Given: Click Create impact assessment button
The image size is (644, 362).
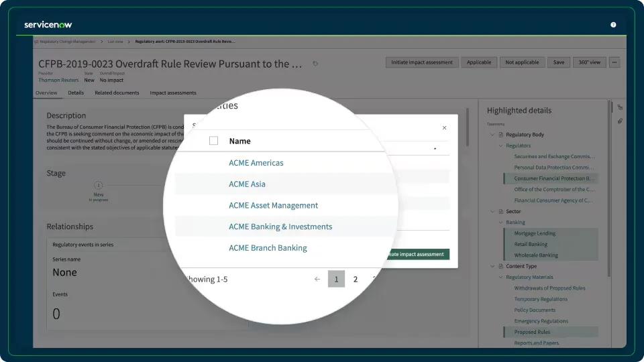Looking at the screenshot, I should pos(417,255).
